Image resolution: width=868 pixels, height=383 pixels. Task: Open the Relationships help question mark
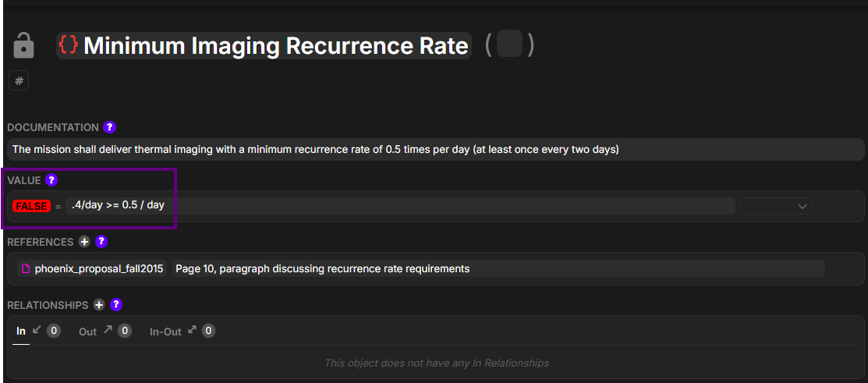(x=115, y=305)
